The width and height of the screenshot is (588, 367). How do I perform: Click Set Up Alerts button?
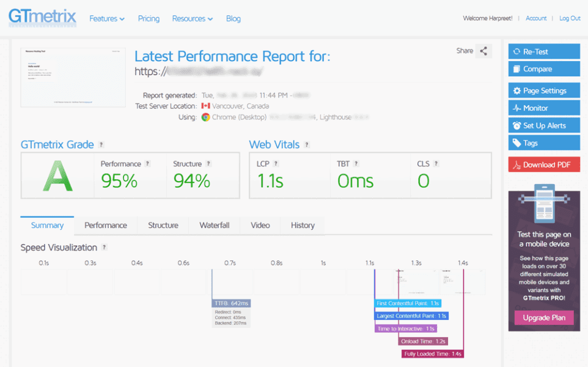pyautogui.click(x=544, y=126)
